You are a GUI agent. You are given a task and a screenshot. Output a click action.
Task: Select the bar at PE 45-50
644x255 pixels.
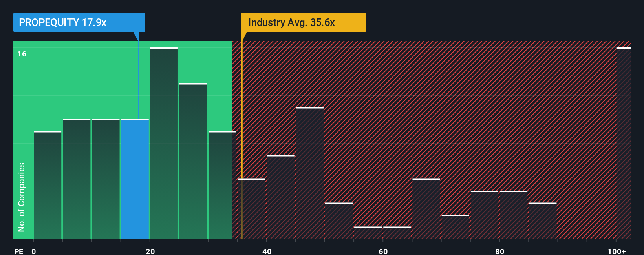pyautogui.click(x=310, y=173)
